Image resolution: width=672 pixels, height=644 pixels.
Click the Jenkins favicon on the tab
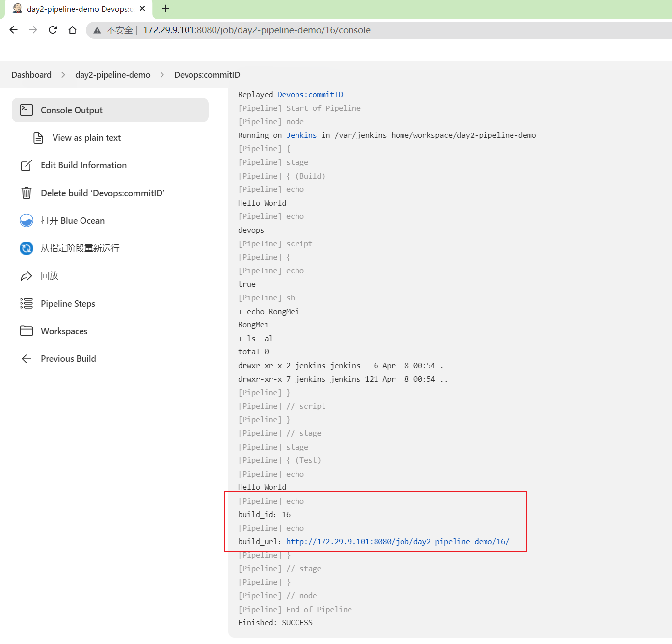(x=17, y=8)
